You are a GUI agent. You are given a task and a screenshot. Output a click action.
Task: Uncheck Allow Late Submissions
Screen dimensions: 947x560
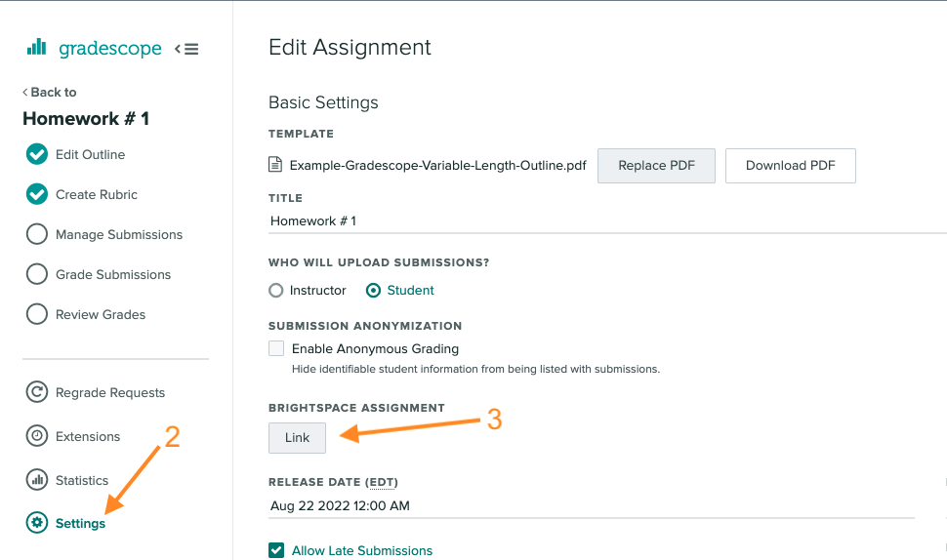276,550
